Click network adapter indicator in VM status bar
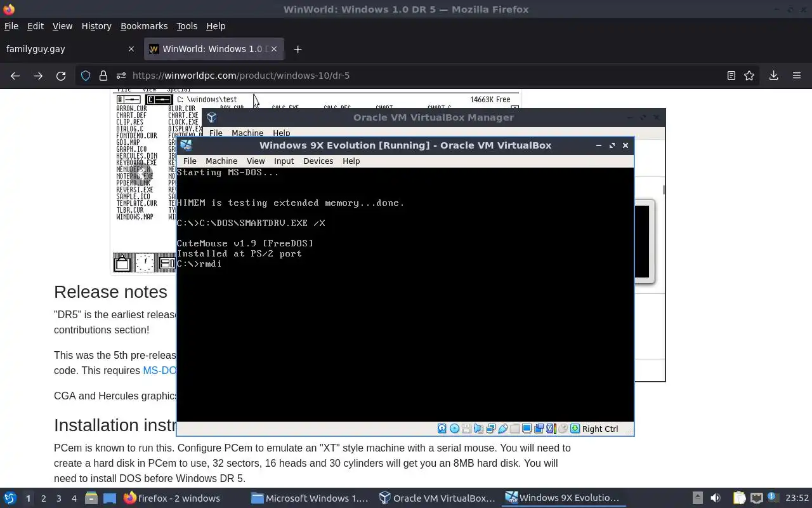812x508 pixels. [x=490, y=429]
